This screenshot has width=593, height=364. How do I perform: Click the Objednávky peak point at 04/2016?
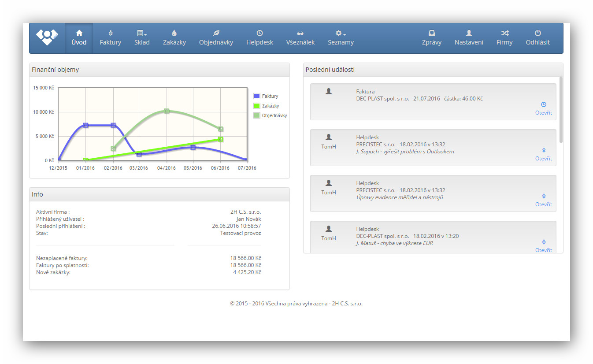(167, 111)
